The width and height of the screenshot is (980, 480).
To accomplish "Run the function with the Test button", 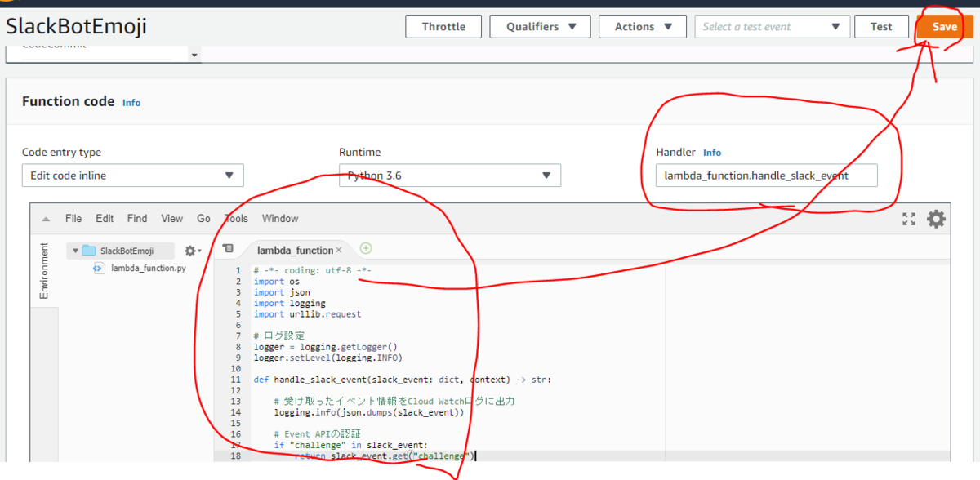I will pyautogui.click(x=881, y=26).
